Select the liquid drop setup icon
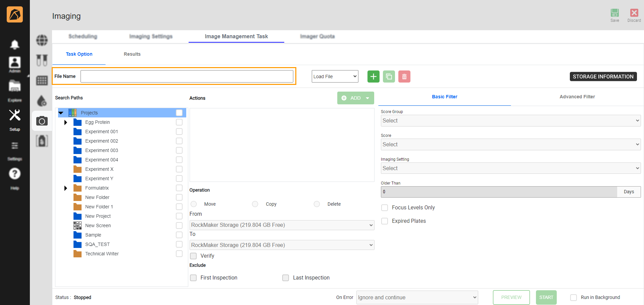This screenshot has width=644, height=305. click(42, 101)
